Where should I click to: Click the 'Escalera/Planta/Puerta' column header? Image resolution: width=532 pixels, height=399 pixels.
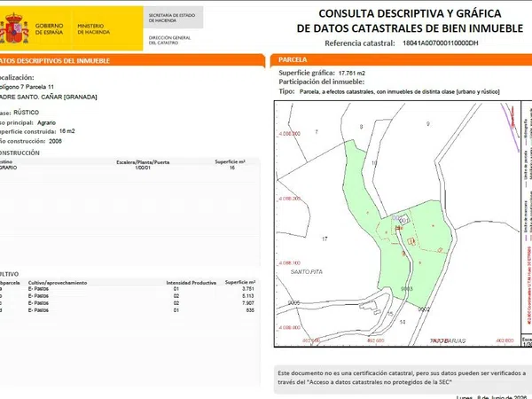click(143, 162)
